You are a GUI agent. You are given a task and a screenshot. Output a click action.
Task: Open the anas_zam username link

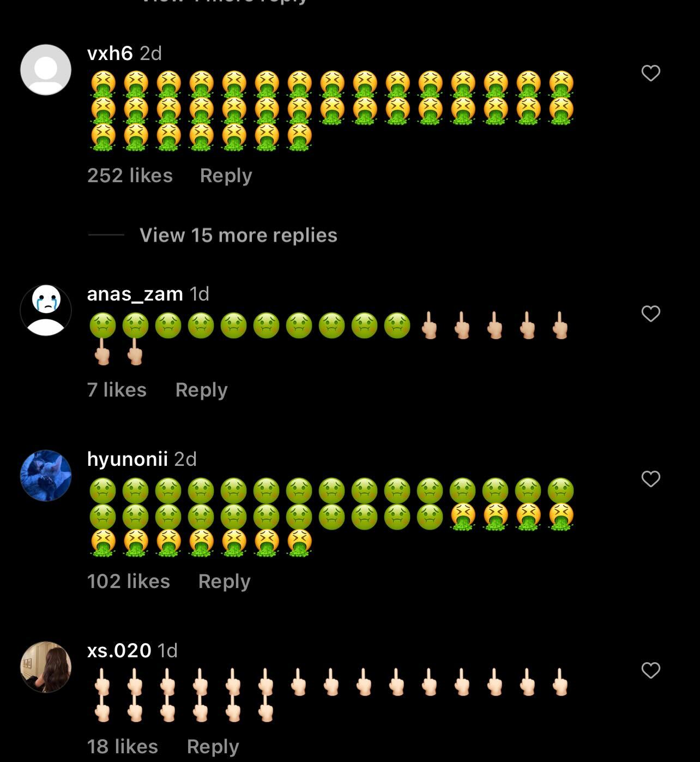click(x=135, y=294)
